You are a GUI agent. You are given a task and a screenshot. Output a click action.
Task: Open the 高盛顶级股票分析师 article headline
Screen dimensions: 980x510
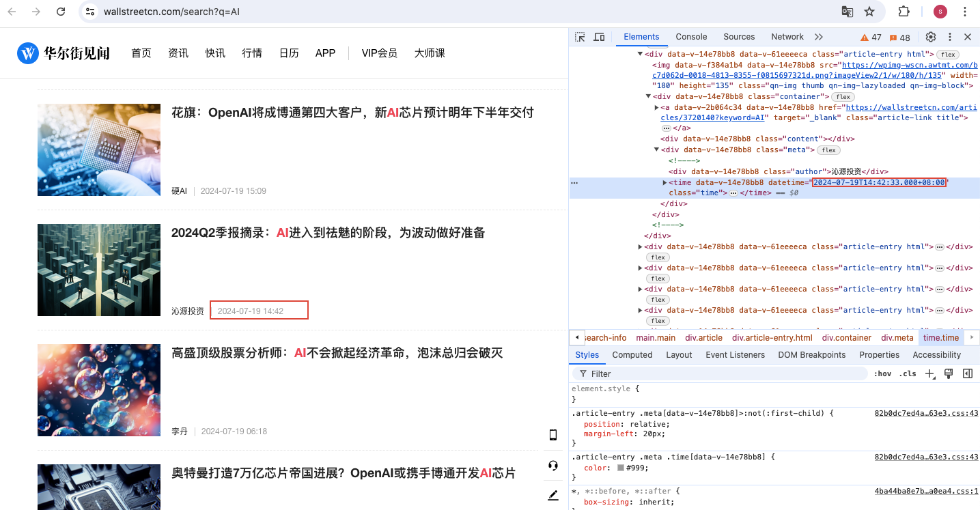[x=337, y=353]
